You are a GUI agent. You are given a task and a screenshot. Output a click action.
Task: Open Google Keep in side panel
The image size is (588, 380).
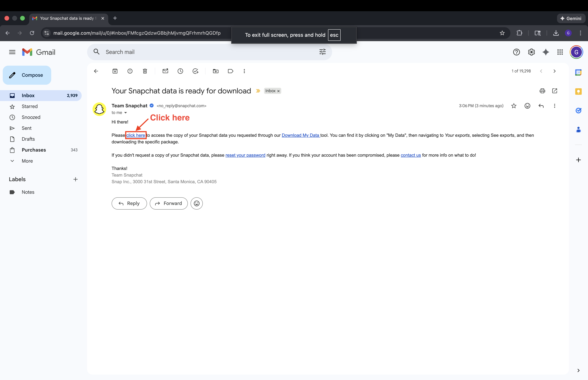578,91
